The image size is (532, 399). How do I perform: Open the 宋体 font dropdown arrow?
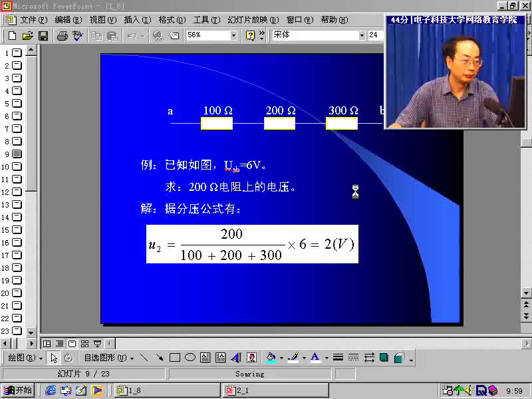point(362,35)
